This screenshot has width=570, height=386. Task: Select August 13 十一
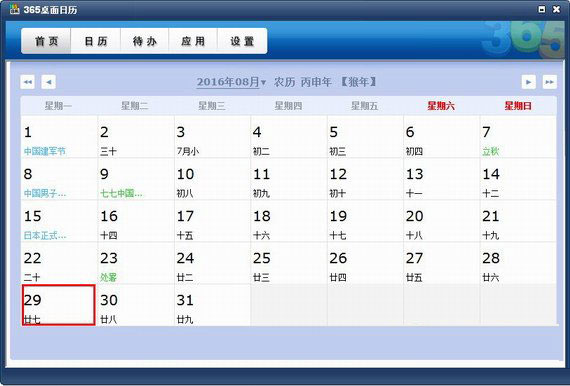442,179
